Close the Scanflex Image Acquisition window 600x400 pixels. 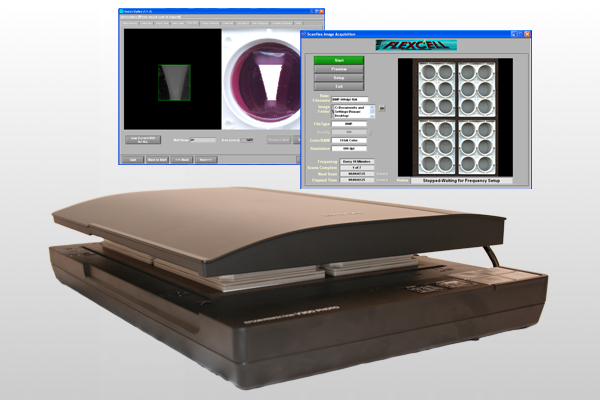pos(526,32)
